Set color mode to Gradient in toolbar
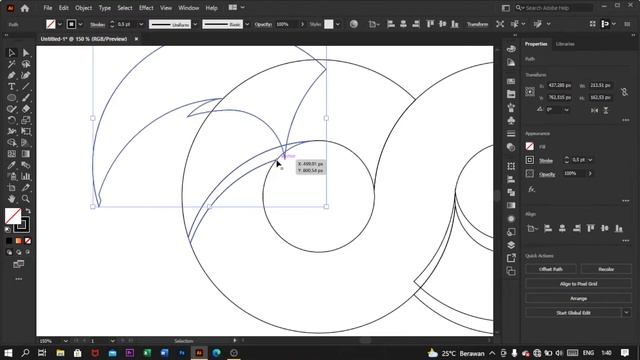 pos(18,241)
